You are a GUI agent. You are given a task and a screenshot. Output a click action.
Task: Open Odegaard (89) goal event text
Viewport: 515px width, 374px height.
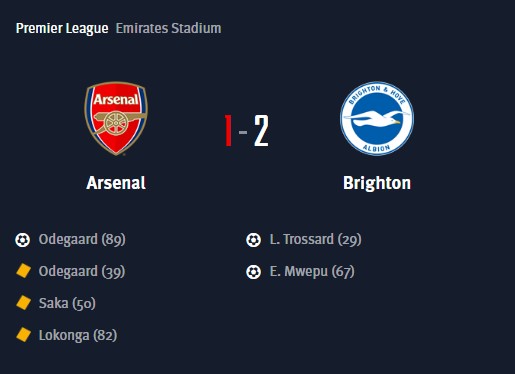coord(82,240)
